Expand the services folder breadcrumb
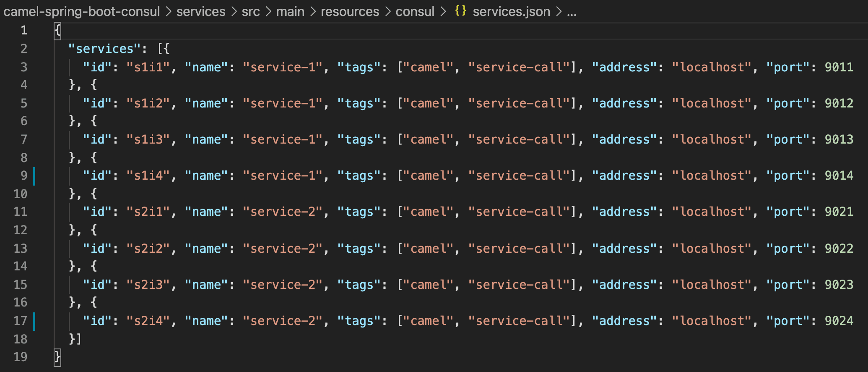The width and height of the screenshot is (868, 372). 200,11
